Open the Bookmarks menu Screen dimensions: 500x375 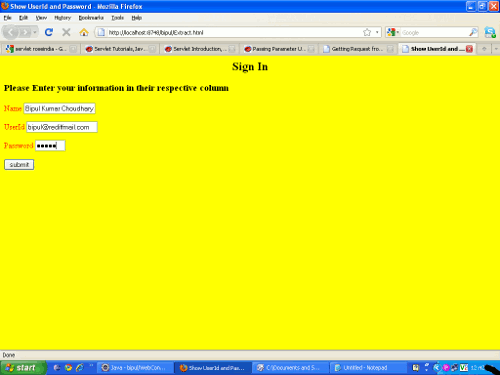[x=91, y=18]
